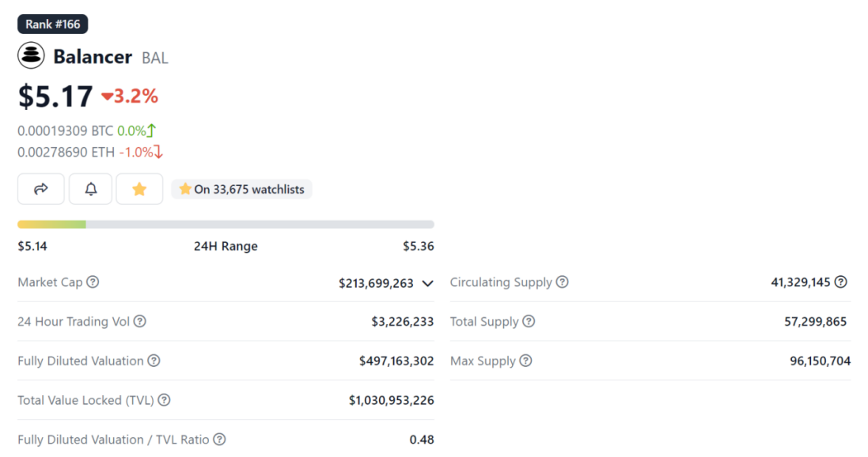Click the share arrow icon button
868x457 pixels.
41,189
